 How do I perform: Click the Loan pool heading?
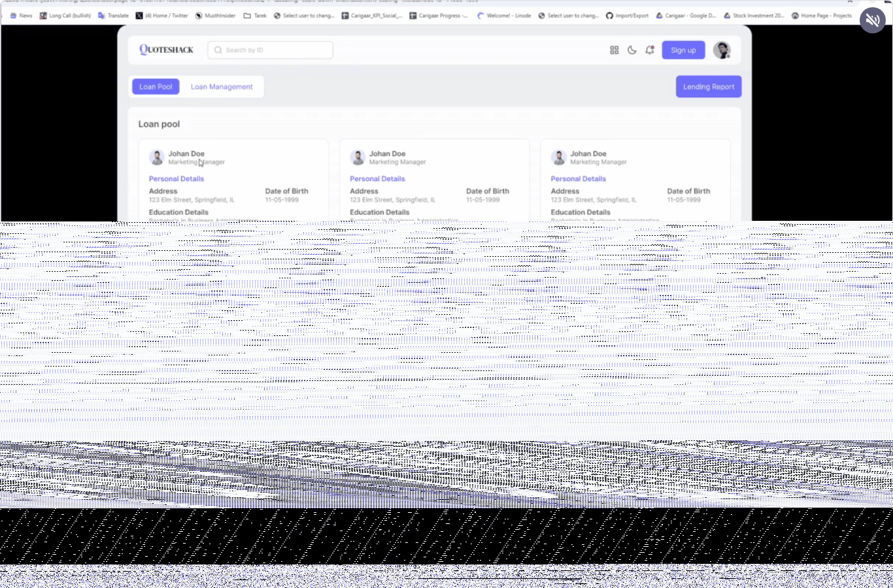click(159, 124)
